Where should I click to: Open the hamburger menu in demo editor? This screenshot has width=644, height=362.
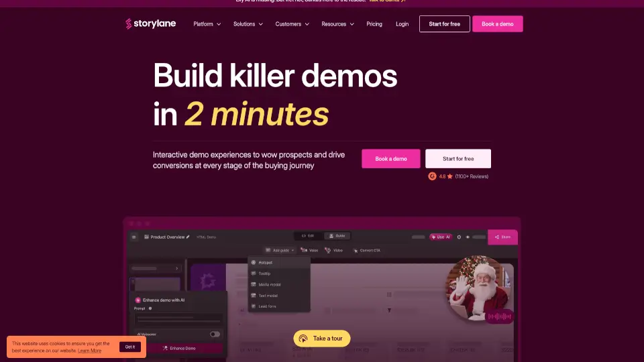click(x=134, y=237)
